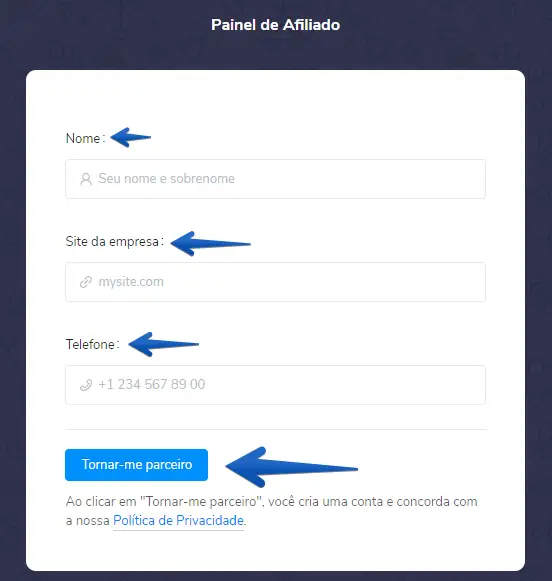Open the Política de Privacidade link
Image resolution: width=552 pixels, height=581 pixels.
(178, 521)
